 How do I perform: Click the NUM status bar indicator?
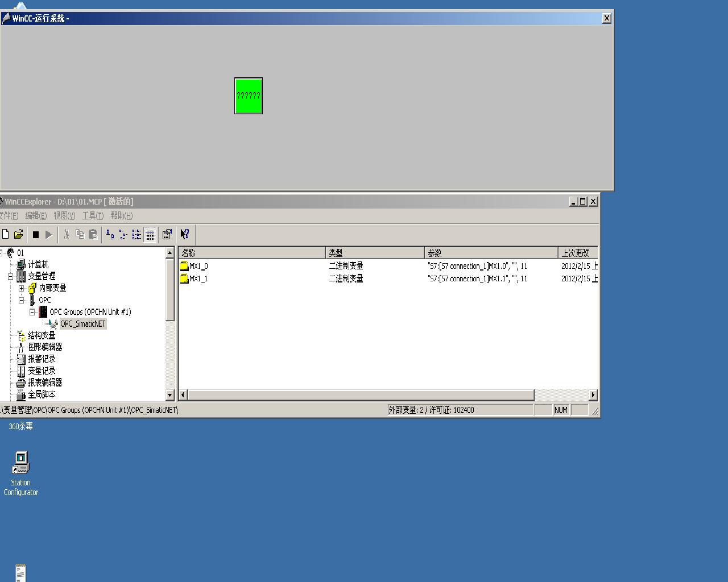click(561, 410)
